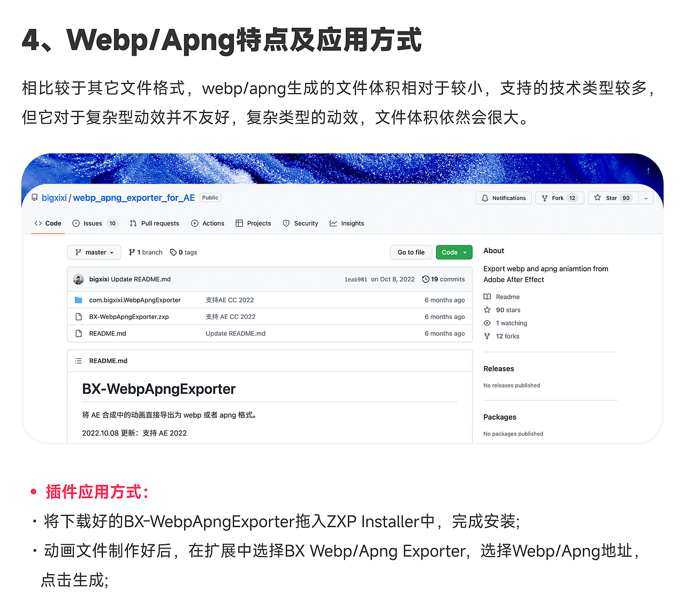The height and width of the screenshot is (616, 685).
Task: Click the fork icon beside 12 forks
Action: tap(487, 336)
